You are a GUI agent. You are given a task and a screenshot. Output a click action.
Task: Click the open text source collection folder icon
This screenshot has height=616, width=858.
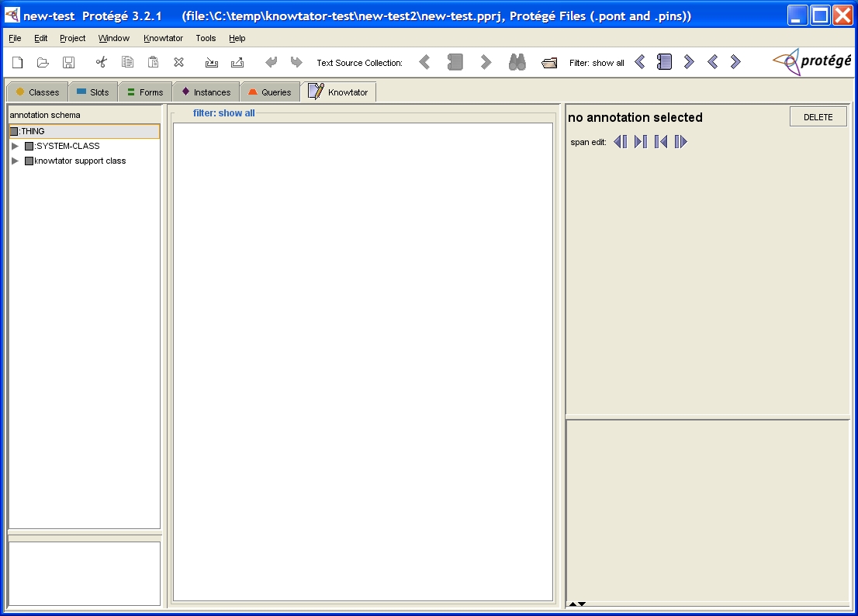549,63
